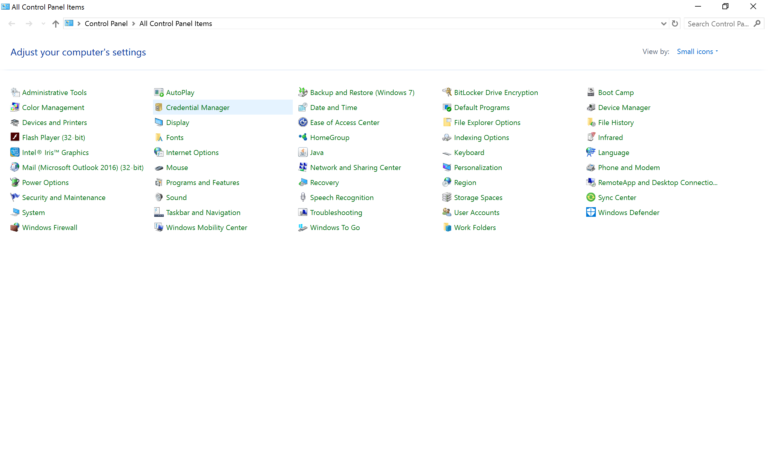Viewport: 768px width, 456px height.
Task: Select the All Control Panel Items breadcrumb
Action: [176, 24]
